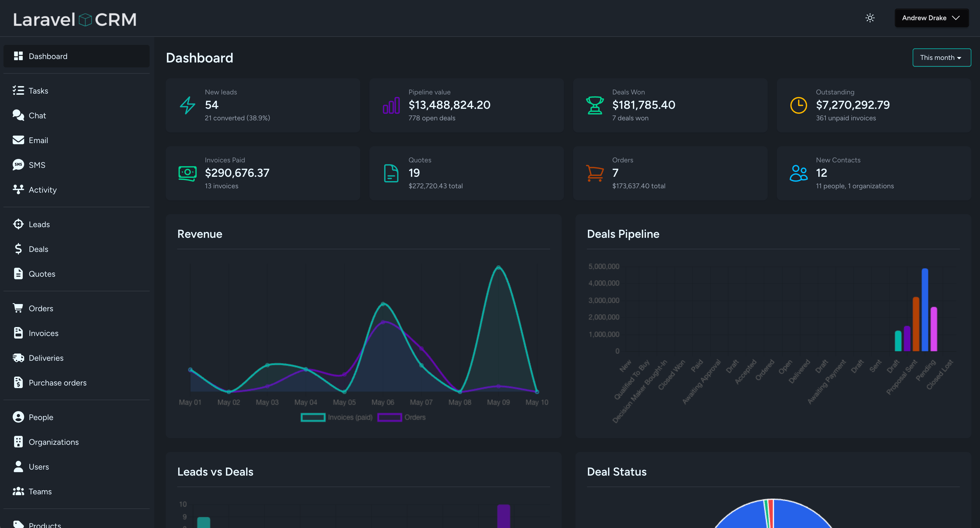Click the orange bar in Deals Pipeline chart
The image size is (980, 528).
click(916, 324)
